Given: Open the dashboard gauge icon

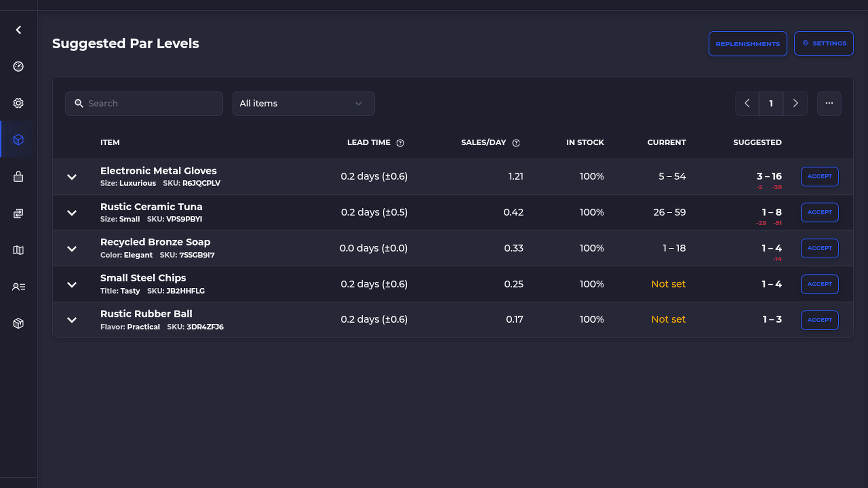Looking at the screenshot, I should 19,66.
